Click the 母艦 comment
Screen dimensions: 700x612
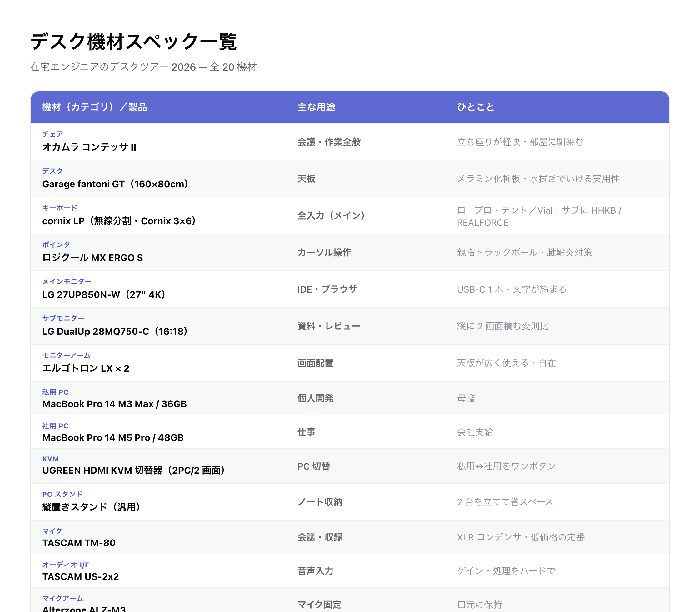coord(466,398)
